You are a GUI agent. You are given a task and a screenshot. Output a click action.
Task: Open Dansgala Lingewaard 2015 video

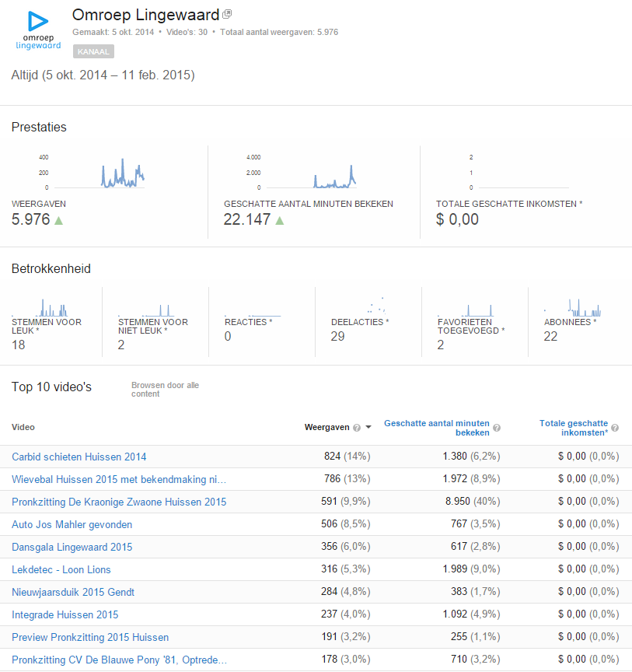pyautogui.click(x=72, y=547)
